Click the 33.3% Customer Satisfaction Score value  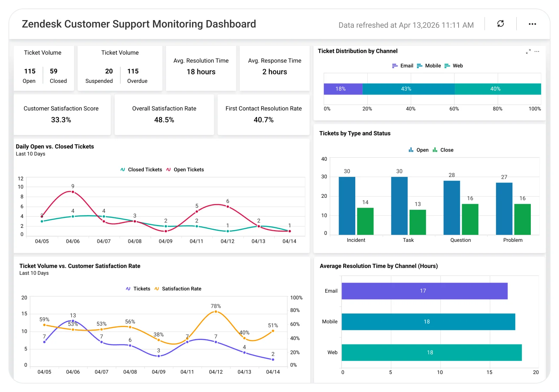coord(61,120)
